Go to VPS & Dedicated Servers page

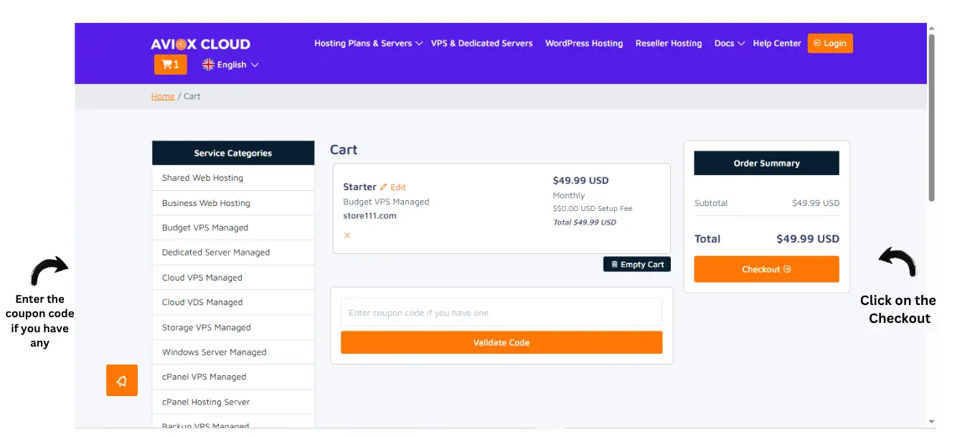click(481, 44)
